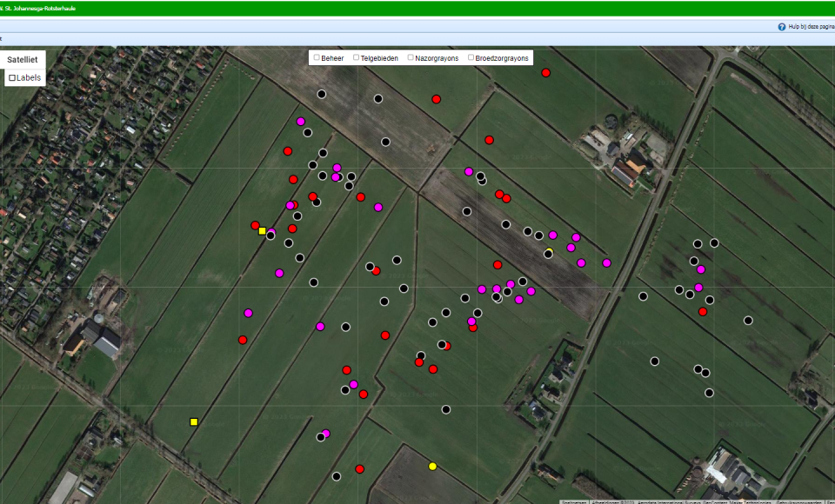Enable the Beheer overlay checkbox

317,57
